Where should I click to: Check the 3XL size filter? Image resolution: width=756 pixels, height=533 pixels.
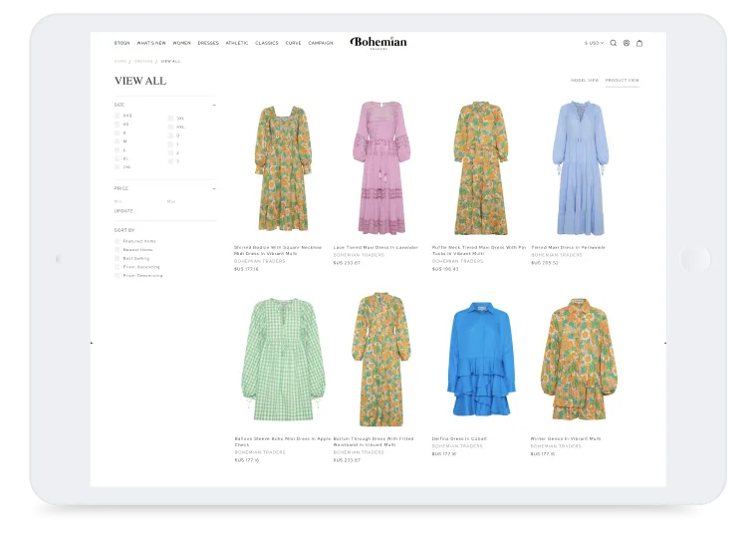(170, 118)
